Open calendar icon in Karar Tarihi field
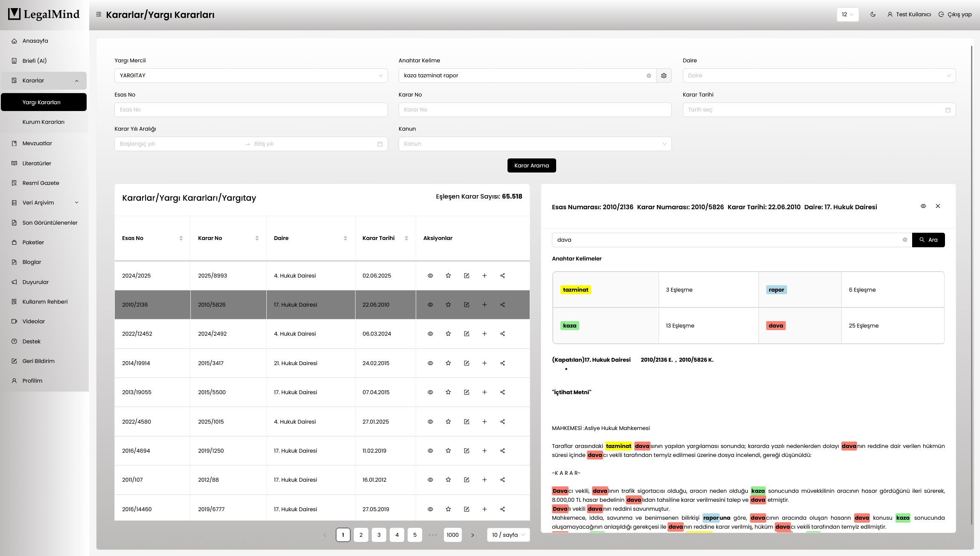 coord(948,110)
